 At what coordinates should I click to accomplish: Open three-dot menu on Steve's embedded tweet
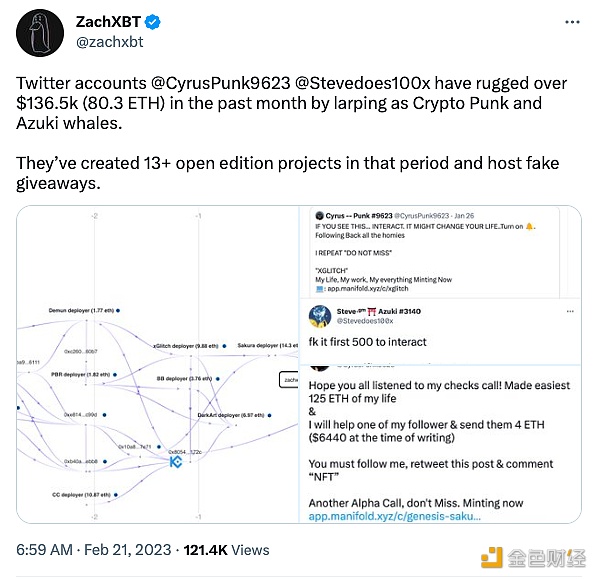(570, 311)
